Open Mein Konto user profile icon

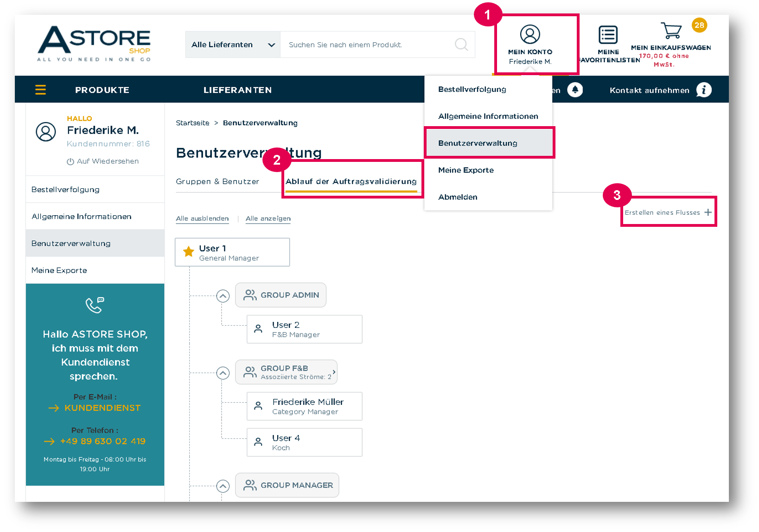pos(530,34)
